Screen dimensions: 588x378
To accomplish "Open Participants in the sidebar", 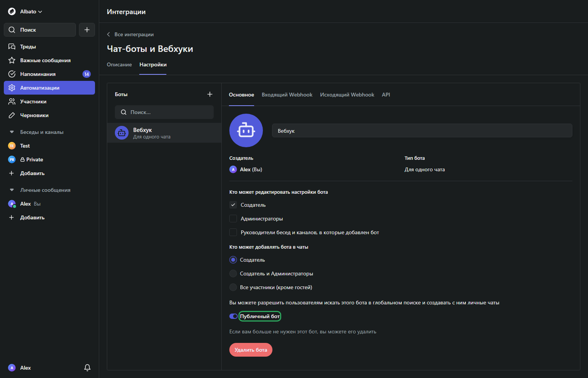I will (33, 101).
